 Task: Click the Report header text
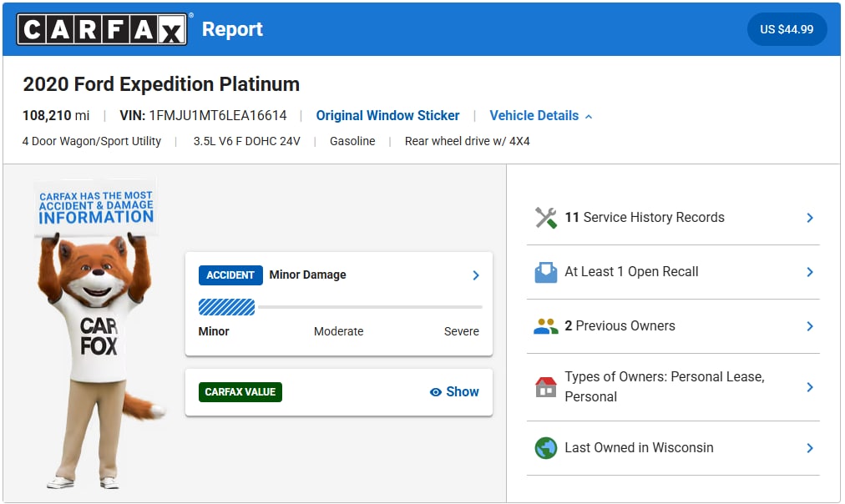click(232, 29)
